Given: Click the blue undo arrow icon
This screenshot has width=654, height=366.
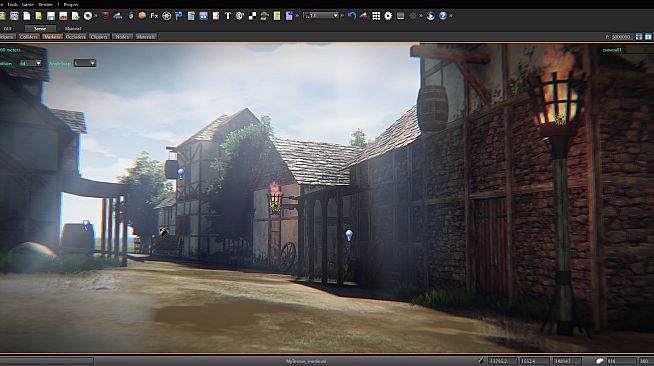Looking at the screenshot, I should (x=352, y=16).
